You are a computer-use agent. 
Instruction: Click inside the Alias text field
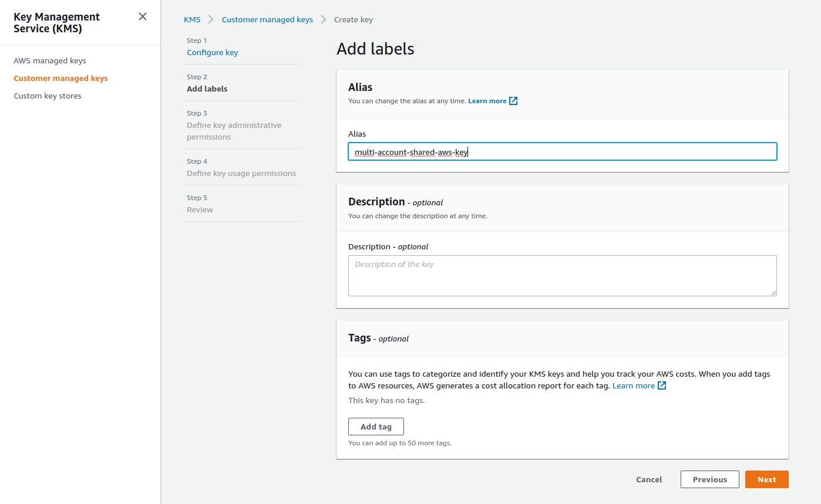(562, 151)
